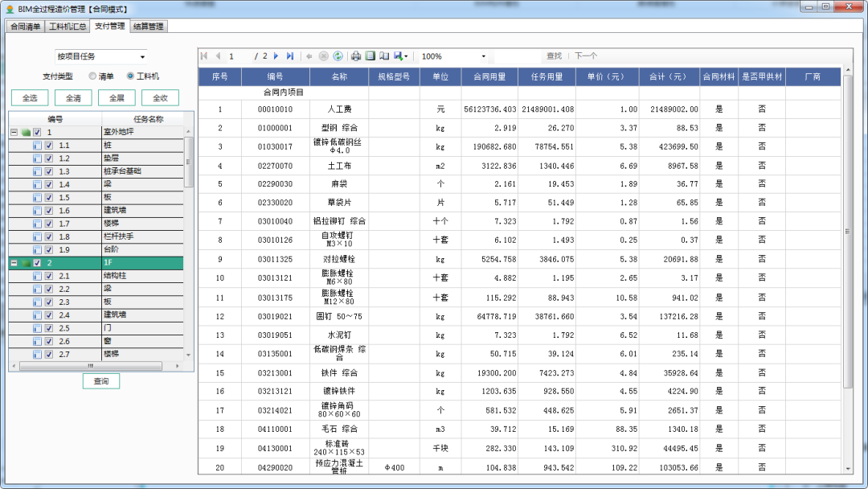Open the 工料机汇总 tab

click(68, 27)
